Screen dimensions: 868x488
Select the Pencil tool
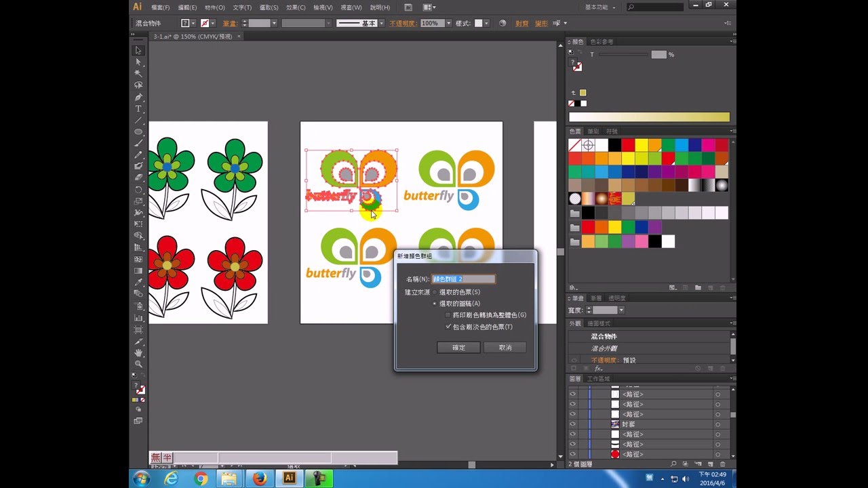(x=138, y=155)
